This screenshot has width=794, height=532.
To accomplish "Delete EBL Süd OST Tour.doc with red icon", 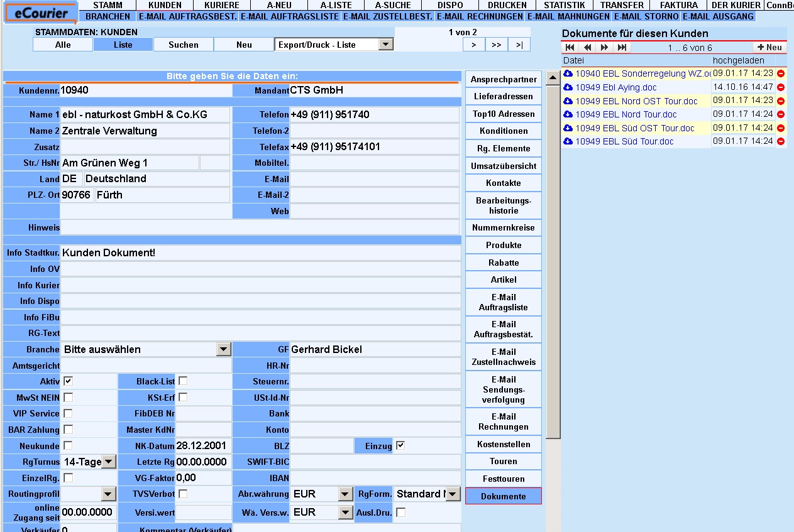I will tap(781, 128).
